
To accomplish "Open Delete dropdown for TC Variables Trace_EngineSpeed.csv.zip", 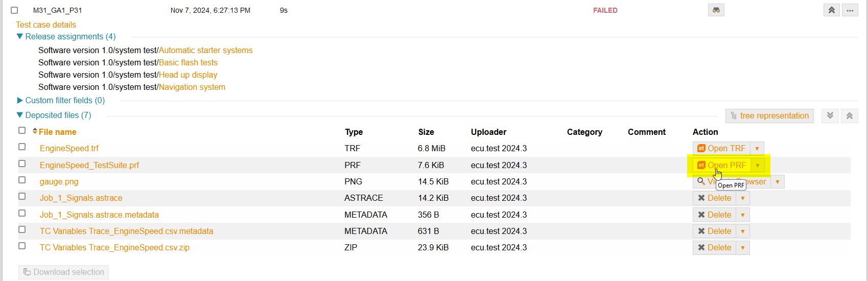I will click(x=743, y=248).
